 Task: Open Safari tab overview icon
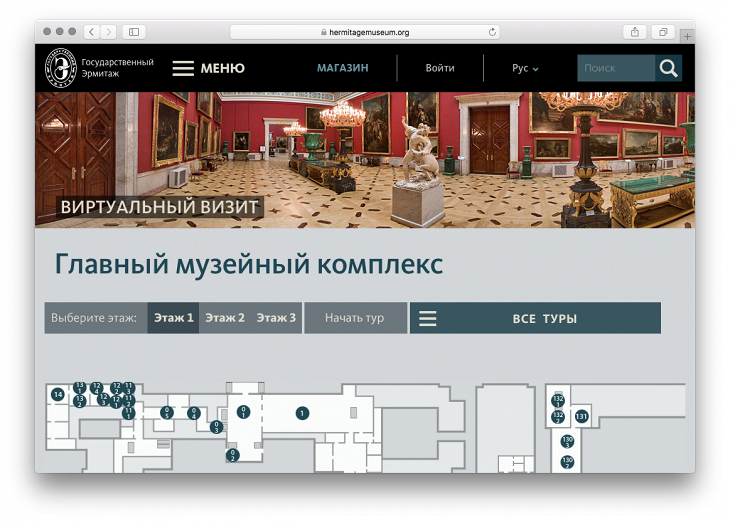pyautogui.click(x=663, y=32)
